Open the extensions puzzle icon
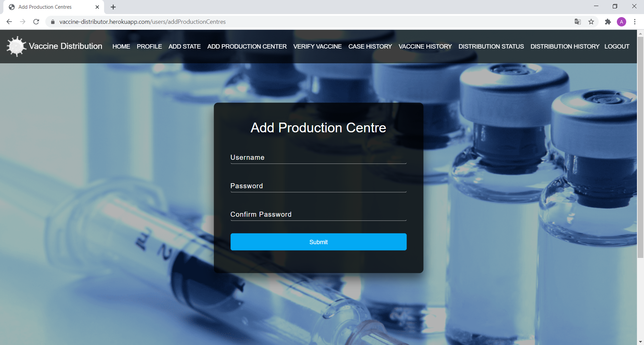This screenshot has height=345, width=644. tap(608, 22)
